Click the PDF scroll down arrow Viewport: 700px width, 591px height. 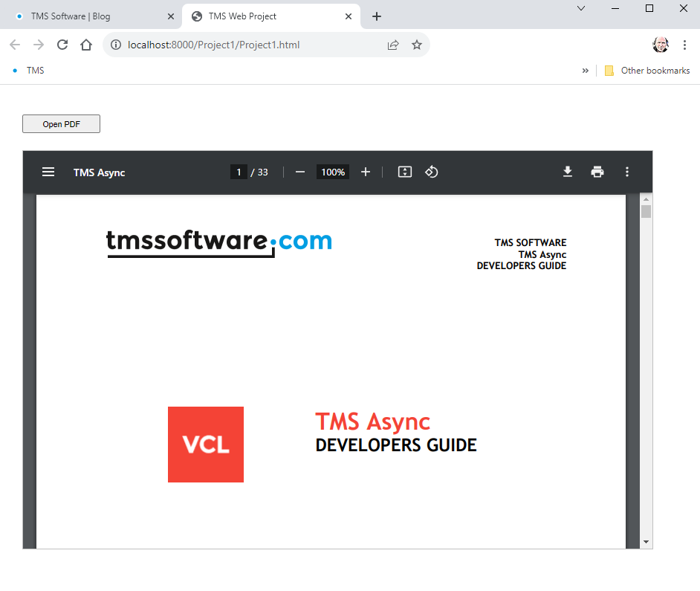pyautogui.click(x=646, y=542)
